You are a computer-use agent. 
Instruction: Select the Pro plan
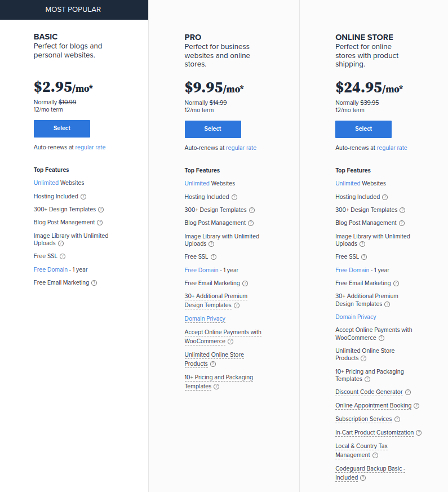[212, 129]
